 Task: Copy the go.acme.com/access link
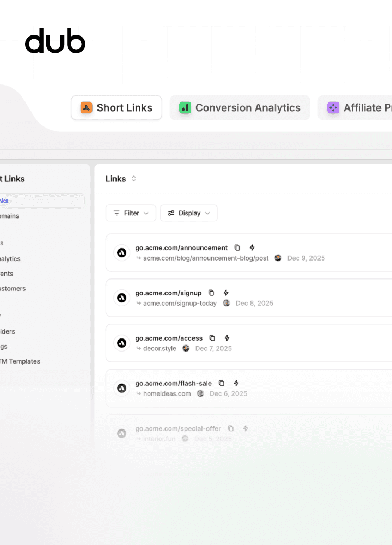click(x=212, y=338)
